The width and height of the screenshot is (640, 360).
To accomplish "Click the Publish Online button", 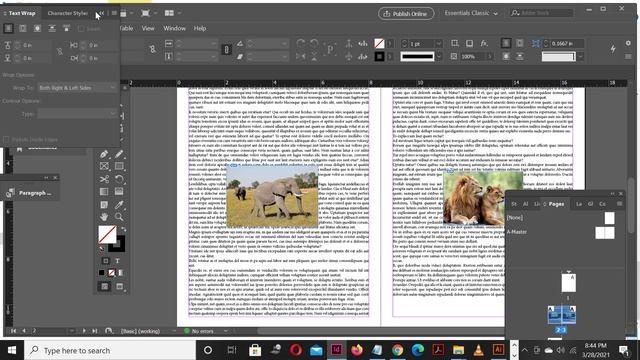I will pyautogui.click(x=405, y=13).
